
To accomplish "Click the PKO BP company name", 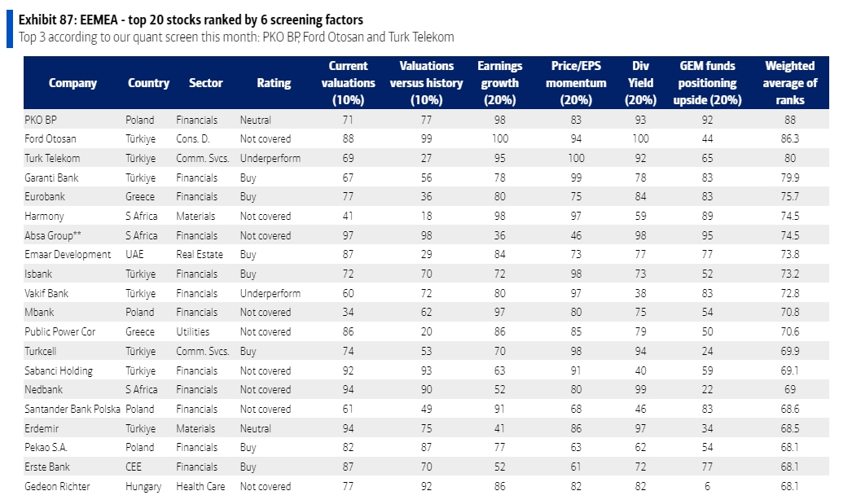I will (x=40, y=120).
